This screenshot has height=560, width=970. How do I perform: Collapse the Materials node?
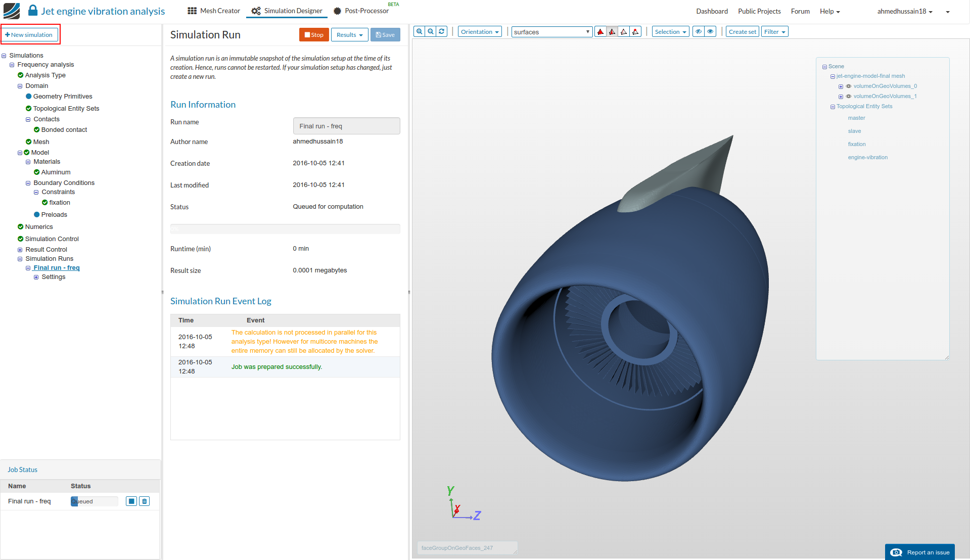(28, 162)
